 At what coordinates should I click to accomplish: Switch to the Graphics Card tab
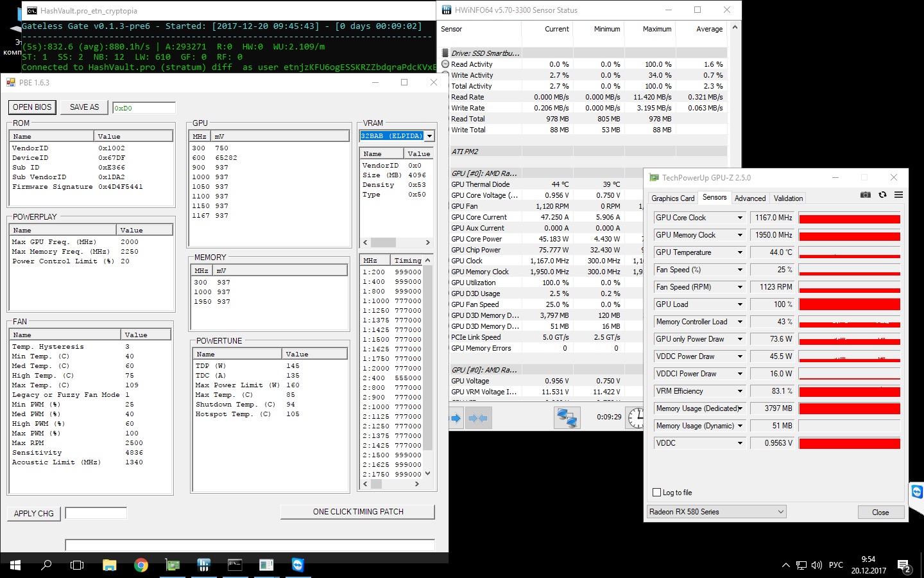(x=672, y=198)
